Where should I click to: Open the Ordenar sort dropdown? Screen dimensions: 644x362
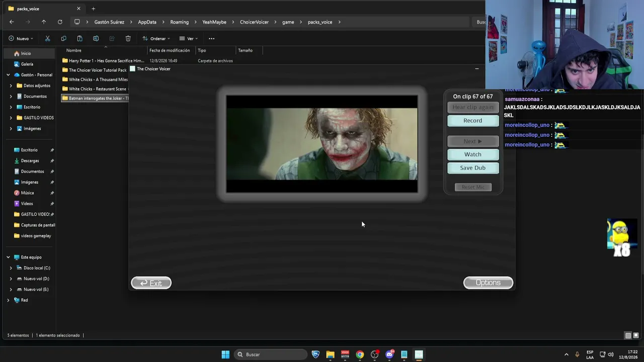coord(156,39)
